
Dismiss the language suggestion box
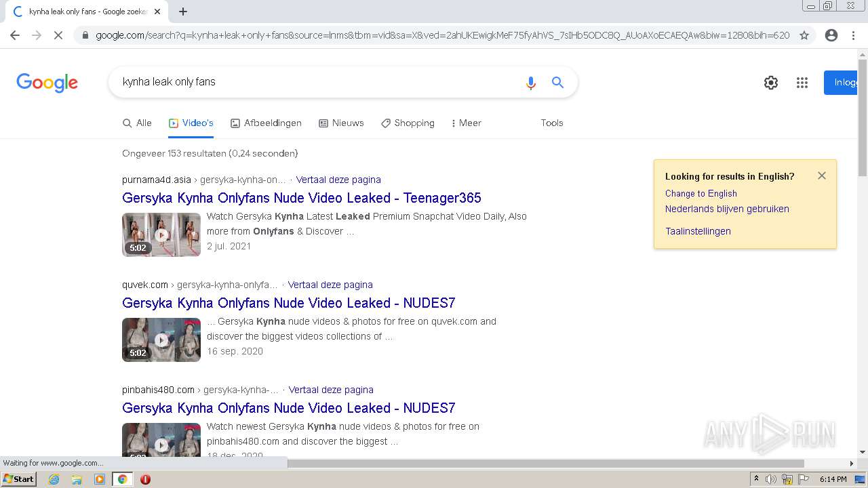822,176
